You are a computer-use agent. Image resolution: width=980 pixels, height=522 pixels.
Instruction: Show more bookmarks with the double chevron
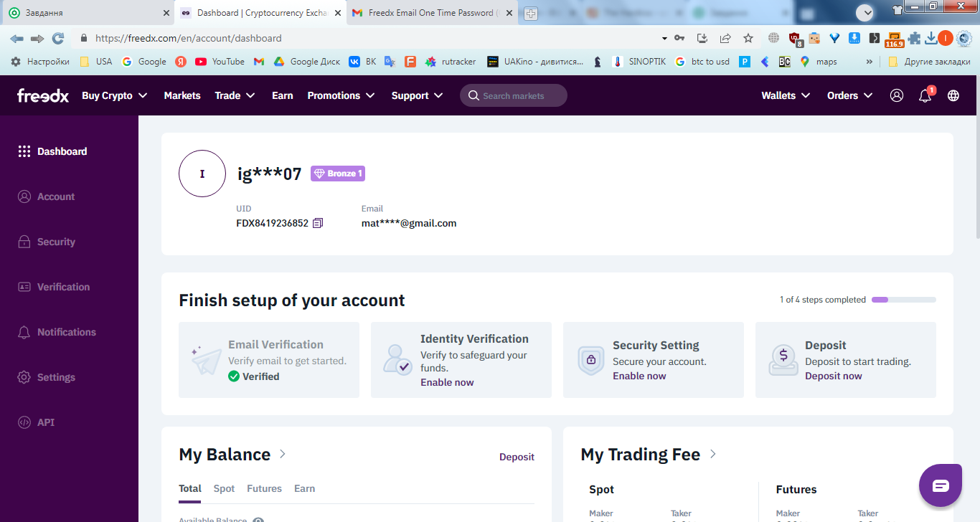pos(870,62)
